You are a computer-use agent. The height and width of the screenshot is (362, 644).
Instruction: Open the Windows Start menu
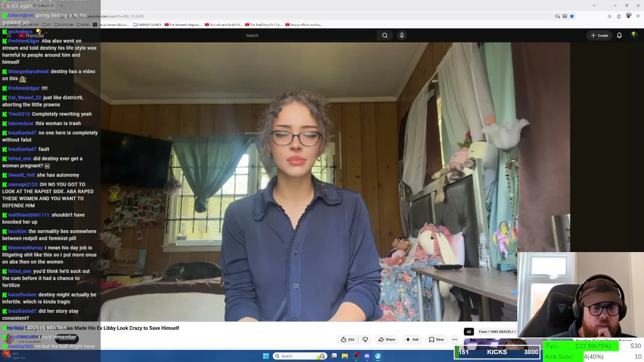(x=266, y=356)
